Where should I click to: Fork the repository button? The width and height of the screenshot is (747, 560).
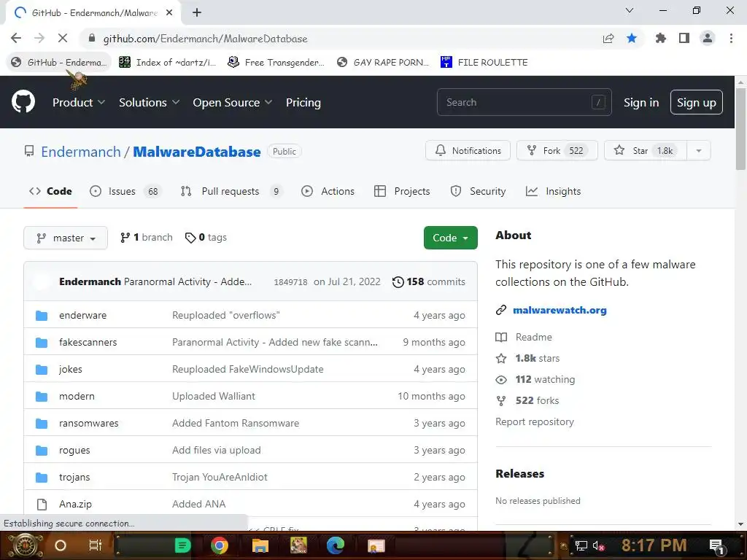pos(557,150)
